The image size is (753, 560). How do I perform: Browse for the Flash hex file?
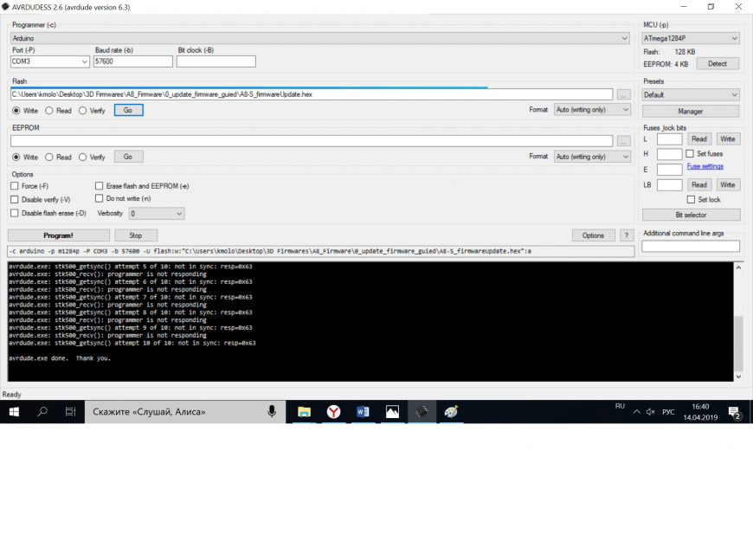pyautogui.click(x=623, y=94)
